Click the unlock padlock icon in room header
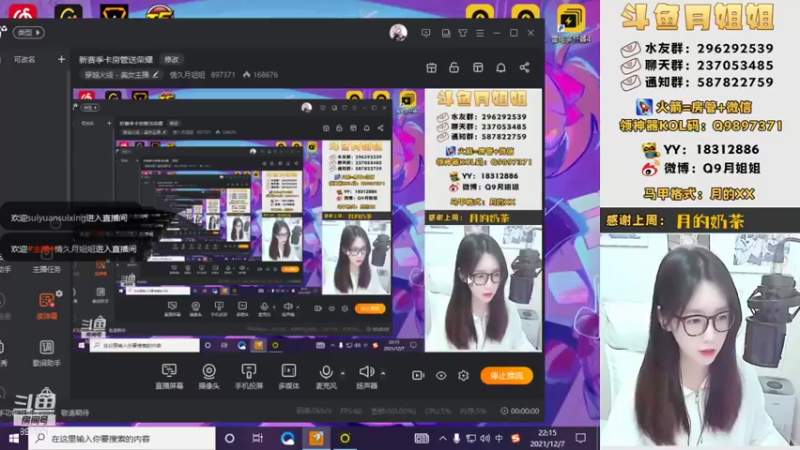 coord(454,67)
